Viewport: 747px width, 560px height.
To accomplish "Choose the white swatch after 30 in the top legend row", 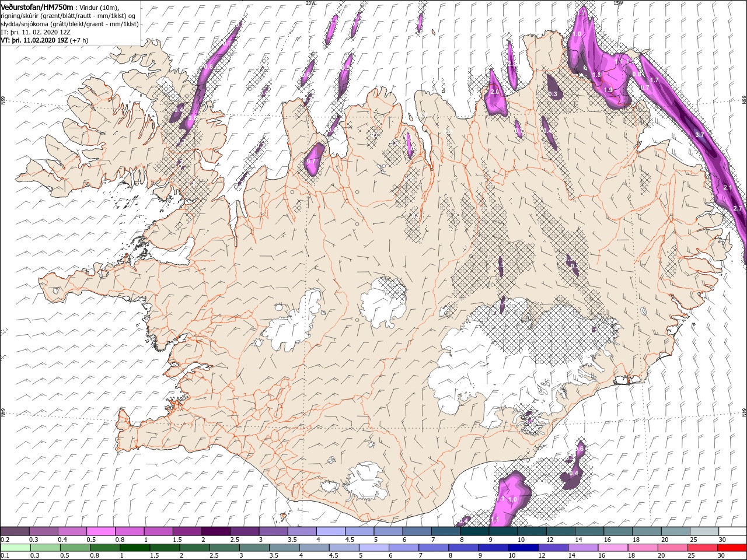I will pos(731,531).
